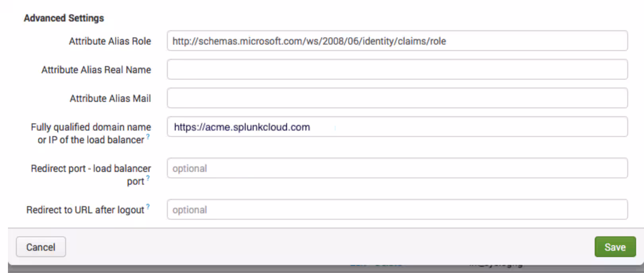The width and height of the screenshot is (644, 273).
Task: Click the Redirect port - load balancer label
Action: tap(91, 169)
